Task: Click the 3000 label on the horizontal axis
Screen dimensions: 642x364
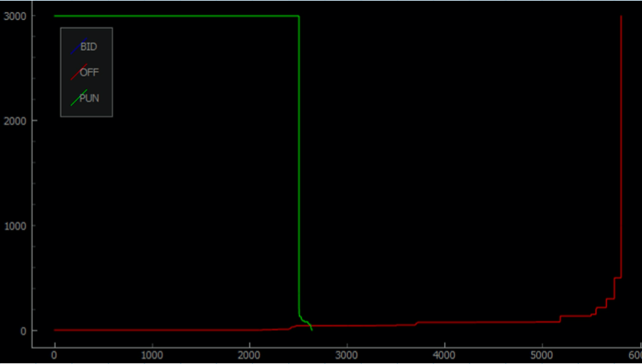Action: [x=347, y=355]
